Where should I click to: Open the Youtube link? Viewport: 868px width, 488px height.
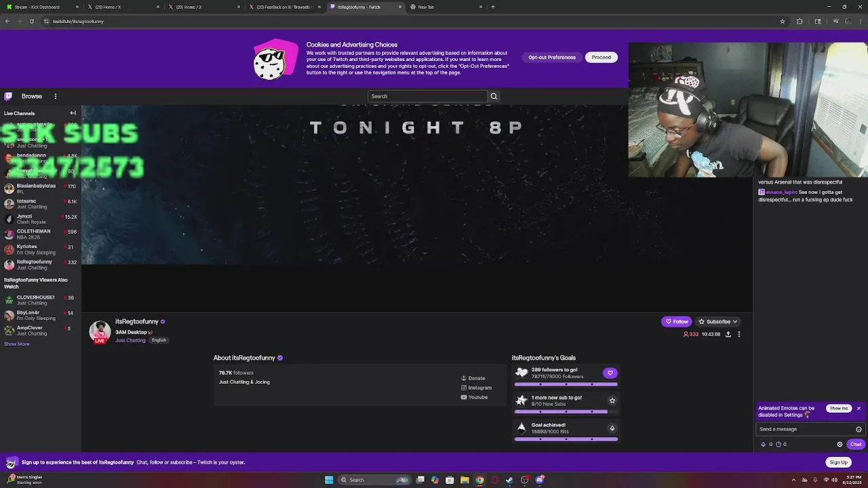click(x=474, y=397)
